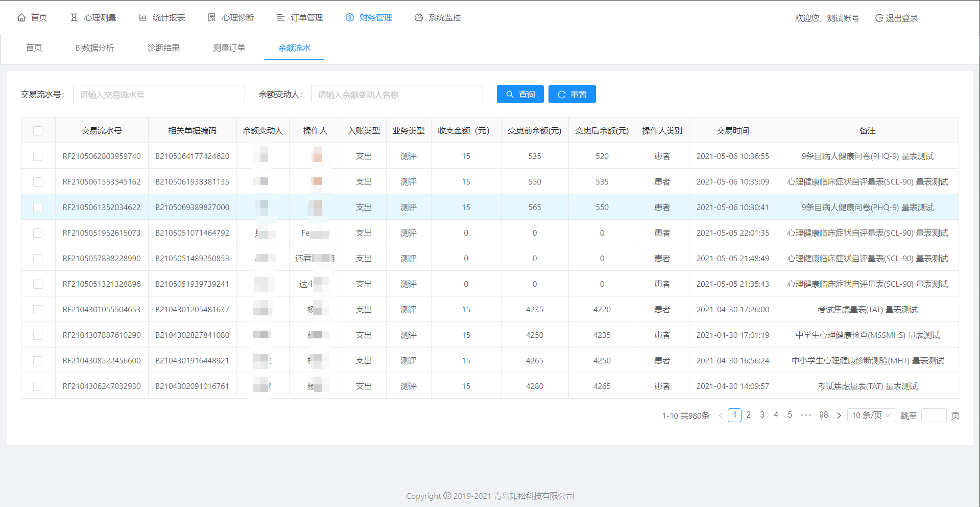980x507 pixels.
Task: Click the coin icon for 财务管理
Action: (350, 18)
